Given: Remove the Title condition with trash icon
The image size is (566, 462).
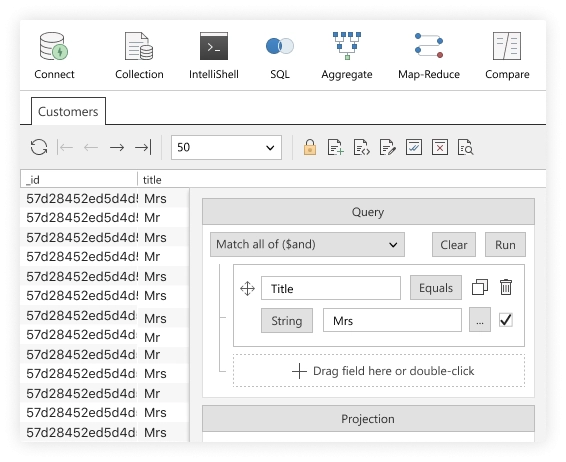Looking at the screenshot, I should pos(506,287).
